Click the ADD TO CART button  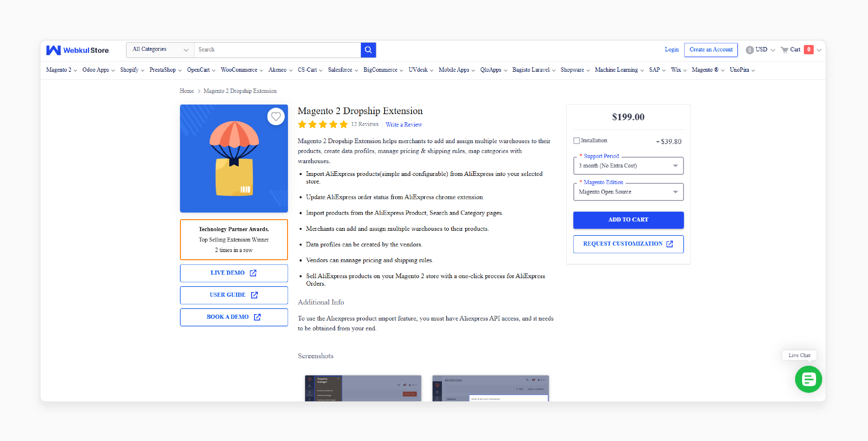628,220
